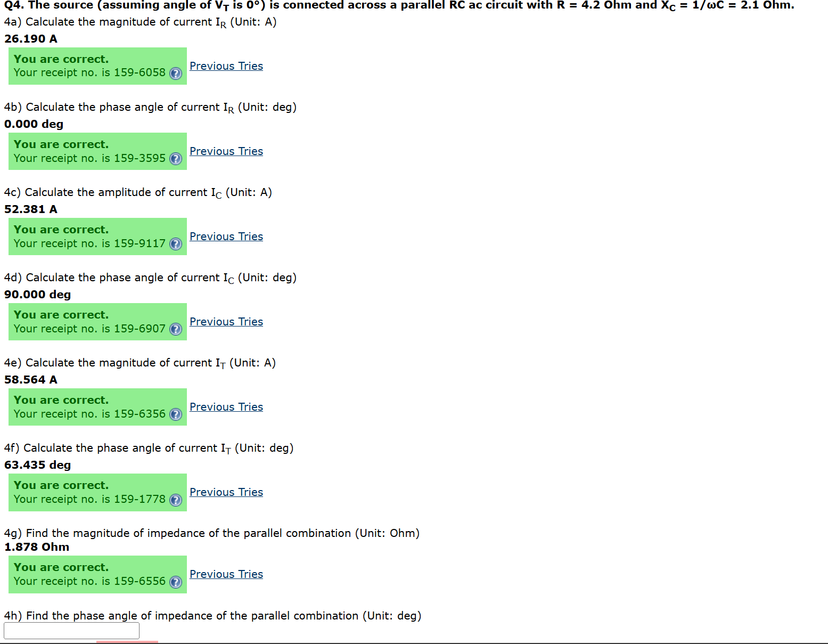Screen dimensions: 828x644
Task: Open help icon next to receipt 159-9117
Action: coord(176,244)
